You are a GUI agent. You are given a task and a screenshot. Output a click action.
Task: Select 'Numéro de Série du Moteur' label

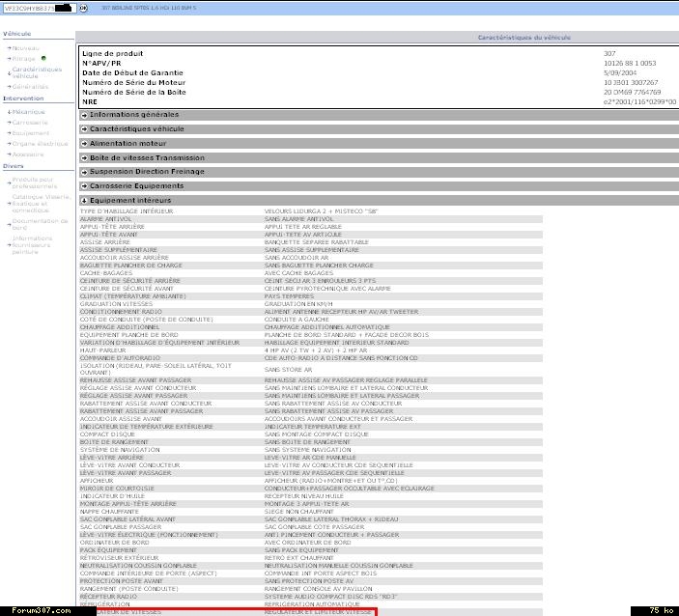[134, 82]
